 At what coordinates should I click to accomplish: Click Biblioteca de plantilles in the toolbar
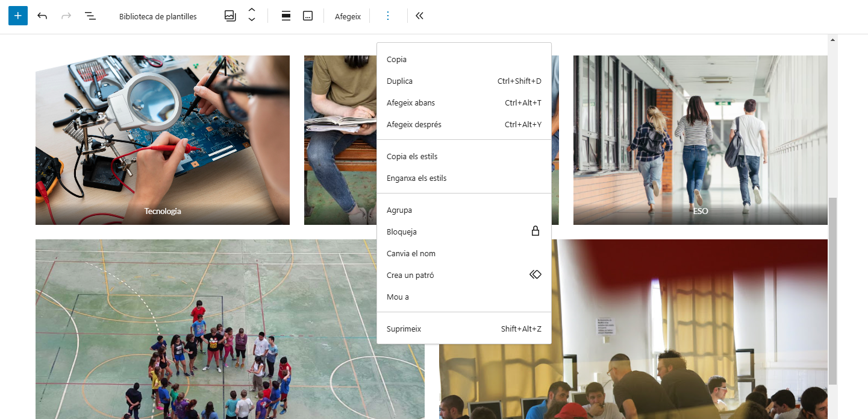coord(158,16)
